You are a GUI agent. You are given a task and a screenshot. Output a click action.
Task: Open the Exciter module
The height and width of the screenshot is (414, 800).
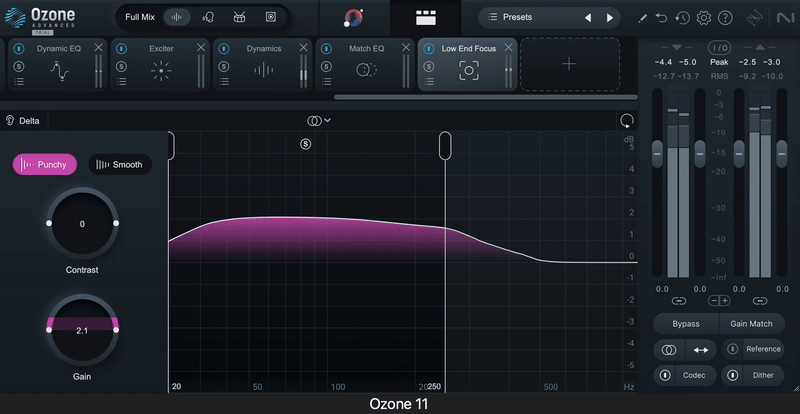[160, 69]
